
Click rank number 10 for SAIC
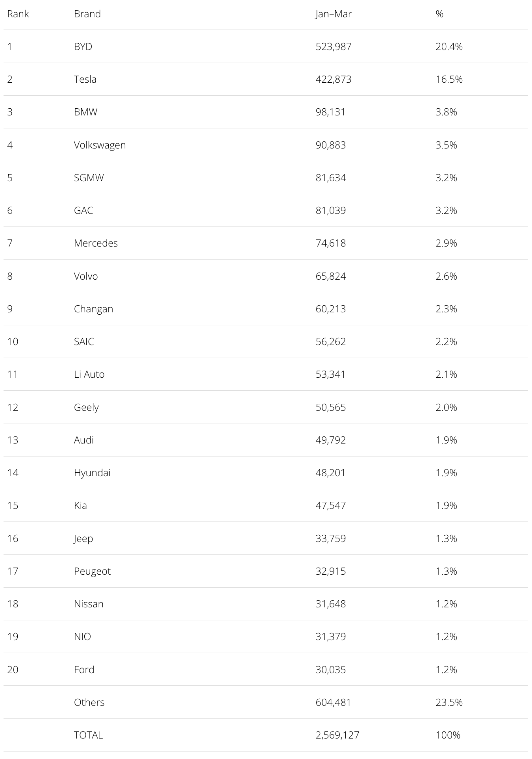tap(13, 341)
